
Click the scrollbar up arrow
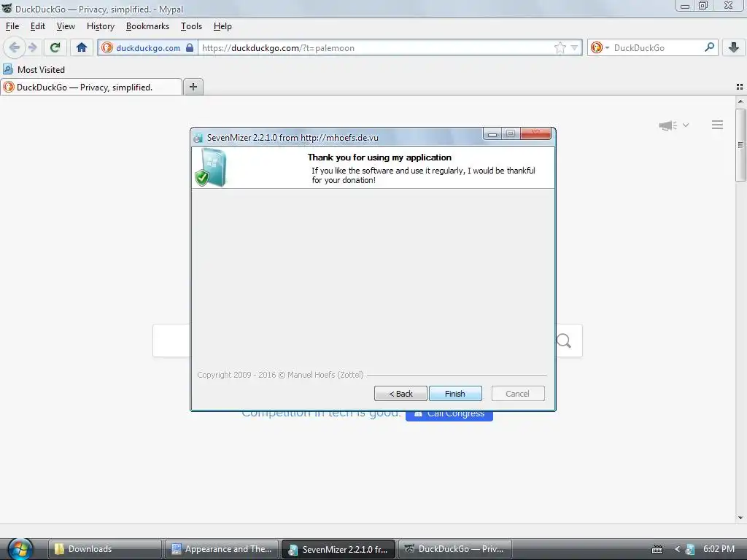tap(740, 101)
